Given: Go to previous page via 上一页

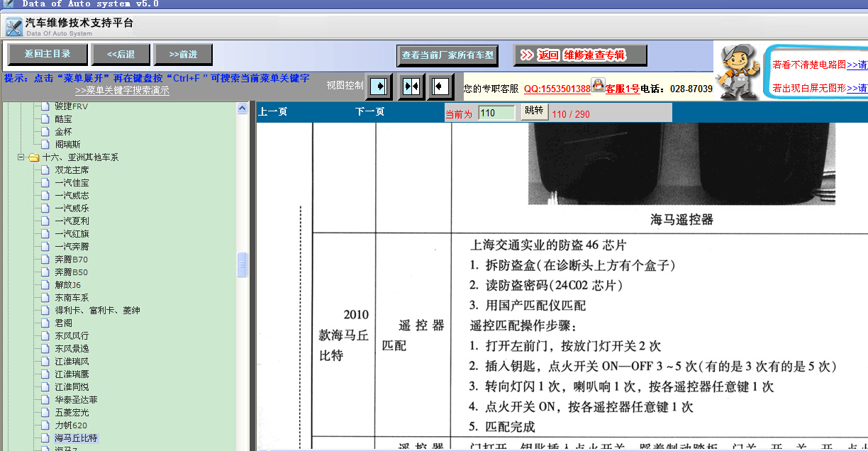Looking at the screenshot, I should [x=272, y=112].
